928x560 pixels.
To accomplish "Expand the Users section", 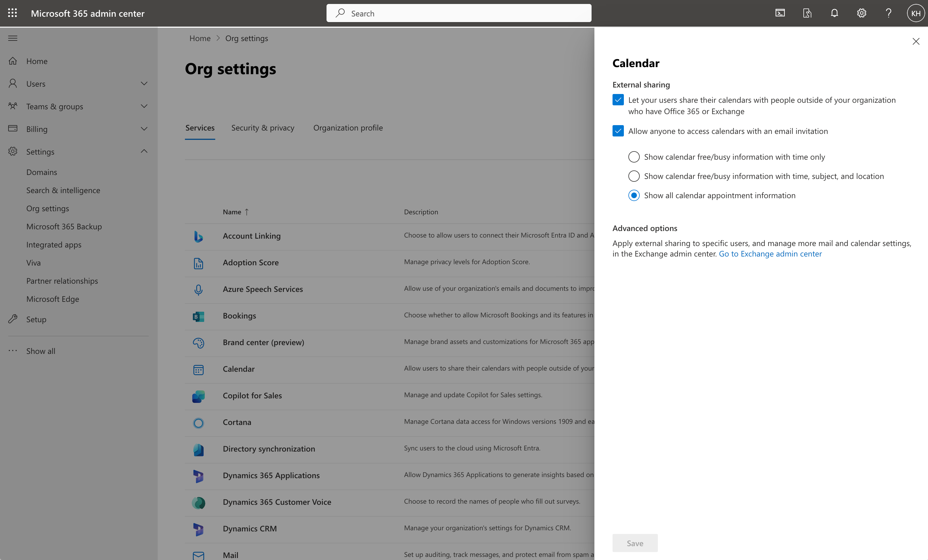I will 144,83.
